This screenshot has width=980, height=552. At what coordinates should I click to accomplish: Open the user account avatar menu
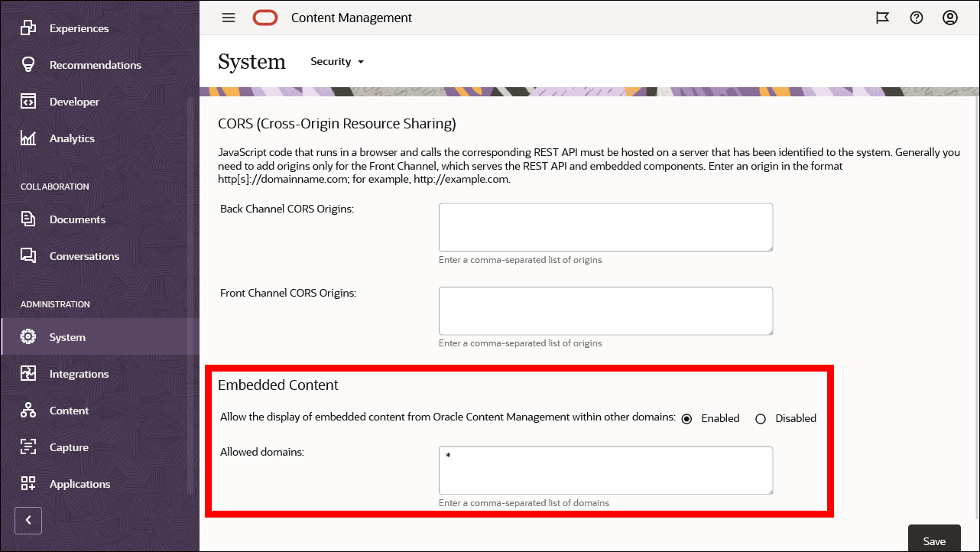[x=950, y=18]
